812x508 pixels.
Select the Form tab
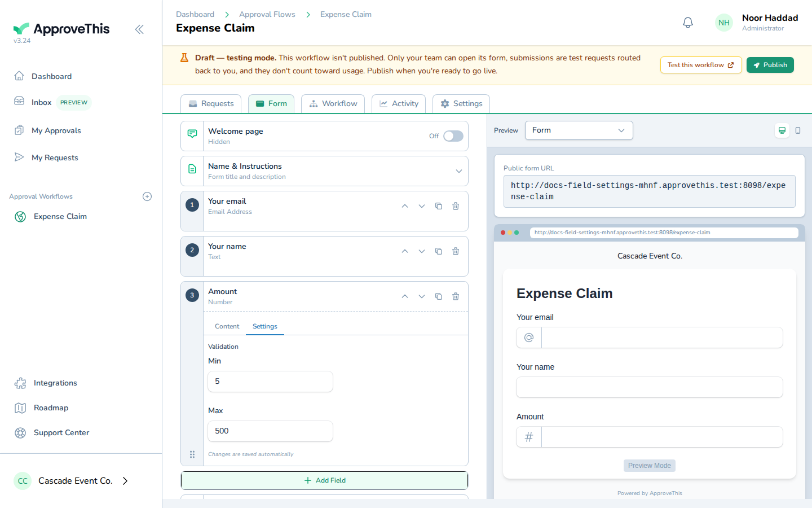pos(271,104)
